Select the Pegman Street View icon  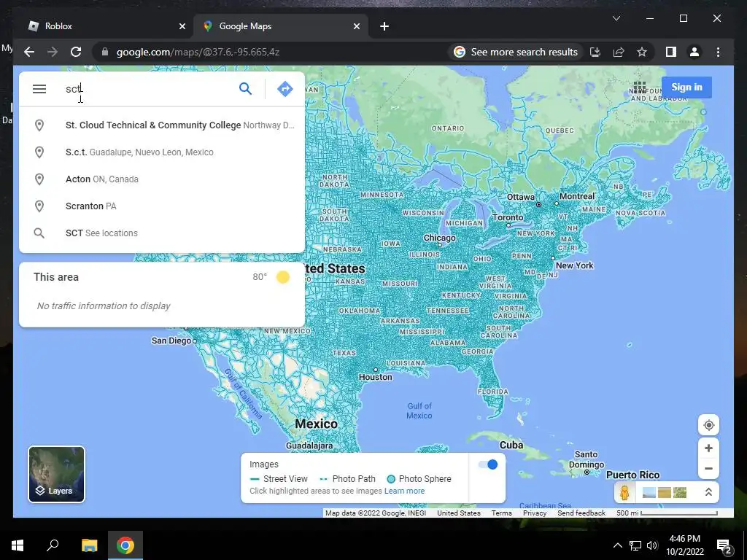tap(624, 492)
